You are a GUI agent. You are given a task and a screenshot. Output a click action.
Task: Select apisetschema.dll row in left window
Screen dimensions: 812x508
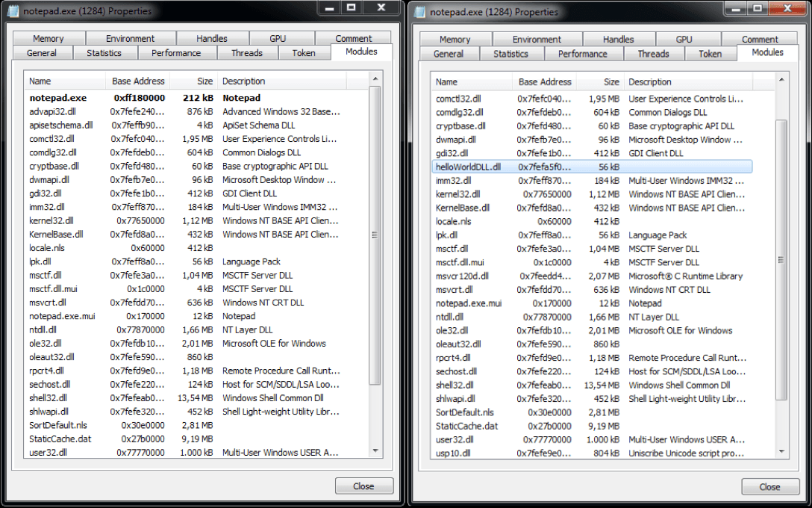[185, 125]
